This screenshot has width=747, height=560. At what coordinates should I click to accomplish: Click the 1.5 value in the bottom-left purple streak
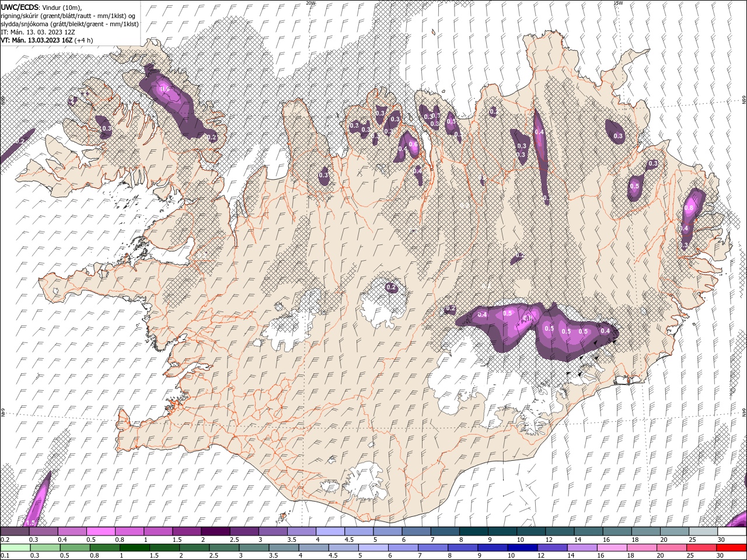(x=30, y=523)
